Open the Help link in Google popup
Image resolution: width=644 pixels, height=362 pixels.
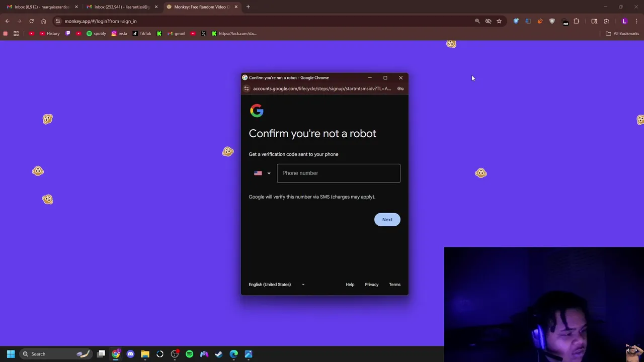point(350,285)
